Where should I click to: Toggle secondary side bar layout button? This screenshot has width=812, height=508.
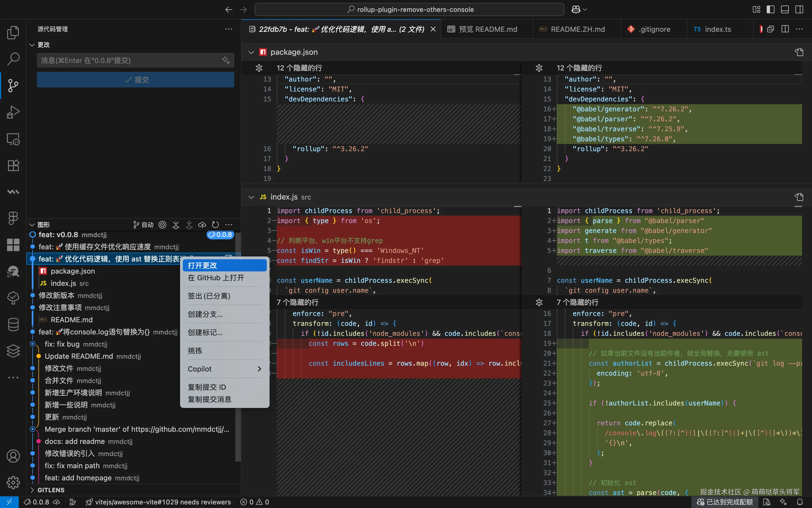pos(799,9)
